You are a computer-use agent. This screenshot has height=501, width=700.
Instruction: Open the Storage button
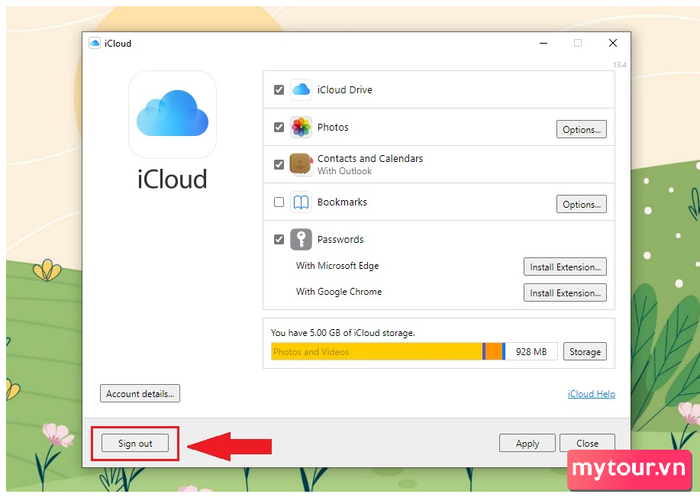click(x=585, y=352)
